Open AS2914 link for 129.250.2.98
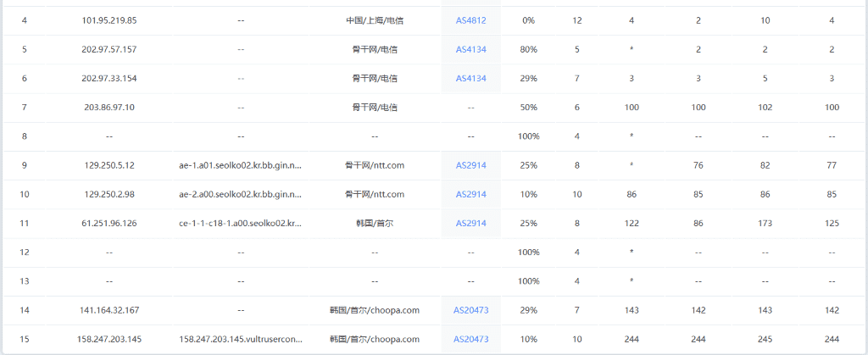Image resolution: width=868 pixels, height=355 pixels. (470, 194)
